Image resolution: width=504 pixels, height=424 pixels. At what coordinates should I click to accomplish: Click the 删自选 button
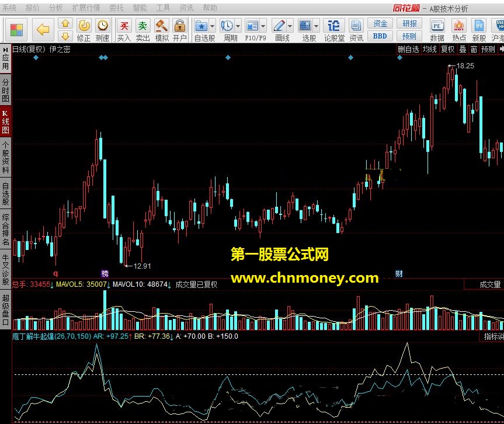pyautogui.click(x=409, y=49)
